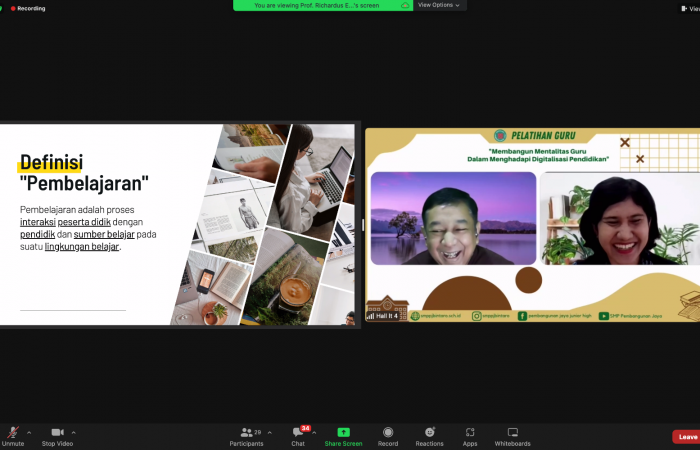
Task: Click the underlined word 'interaksi' in slide
Action: (x=38, y=222)
